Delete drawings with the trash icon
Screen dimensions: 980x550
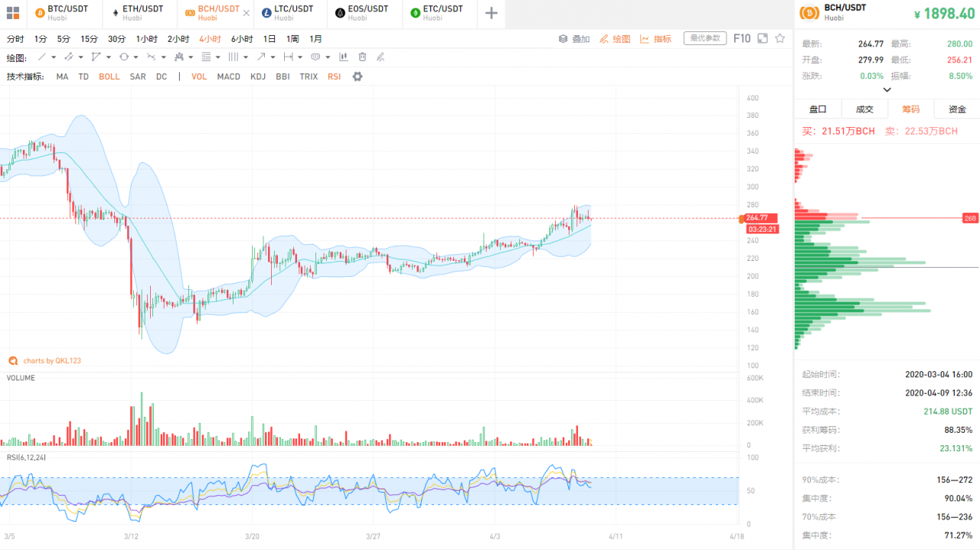pyautogui.click(x=362, y=57)
